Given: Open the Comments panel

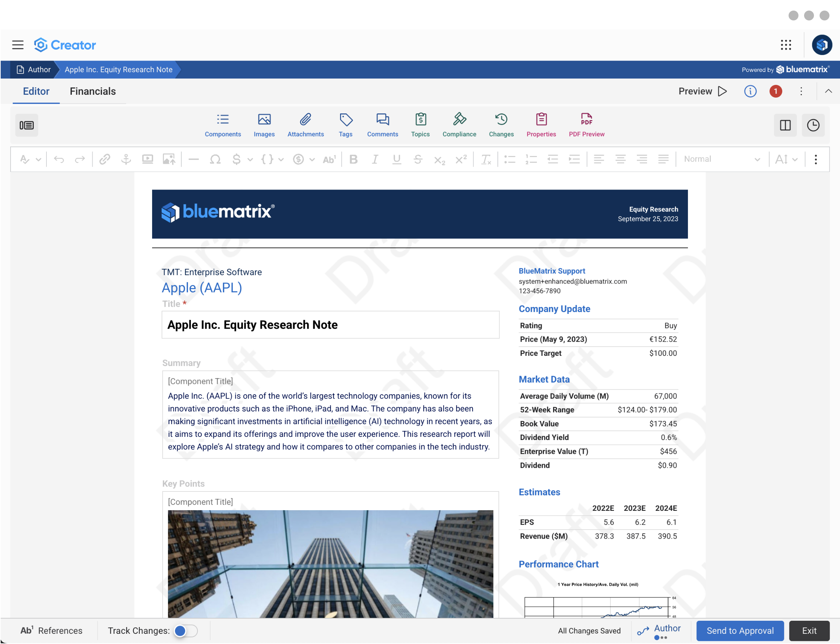Looking at the screenshot, I should coord(382,125).
